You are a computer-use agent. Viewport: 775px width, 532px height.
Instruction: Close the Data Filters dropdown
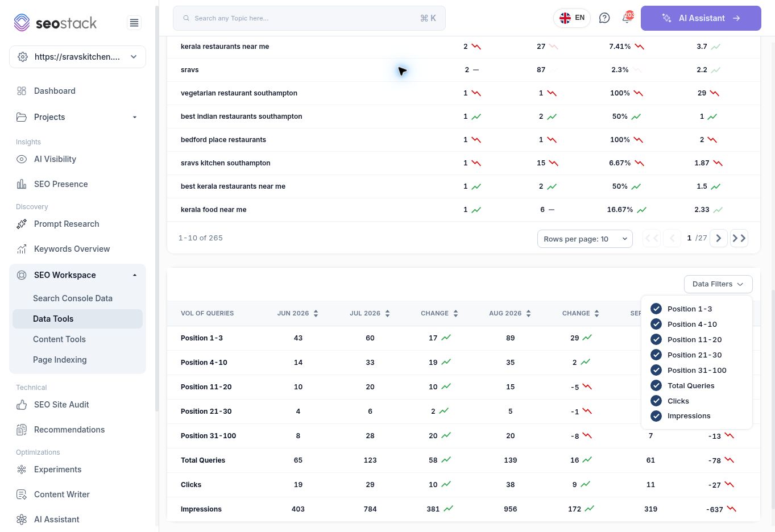tap(718, 284)
